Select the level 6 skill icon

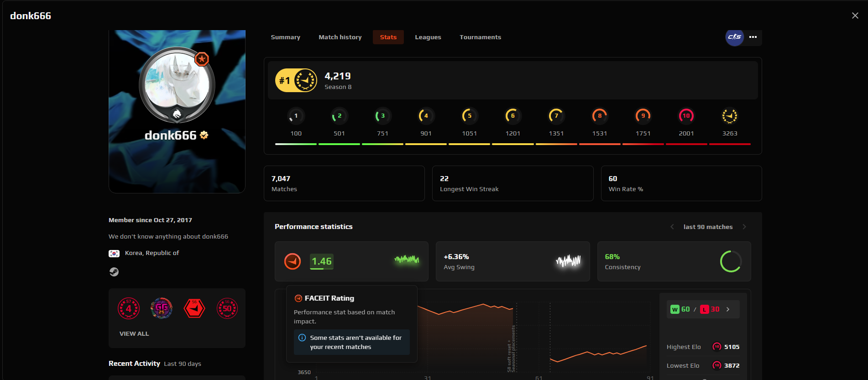[x=512, y=116]
